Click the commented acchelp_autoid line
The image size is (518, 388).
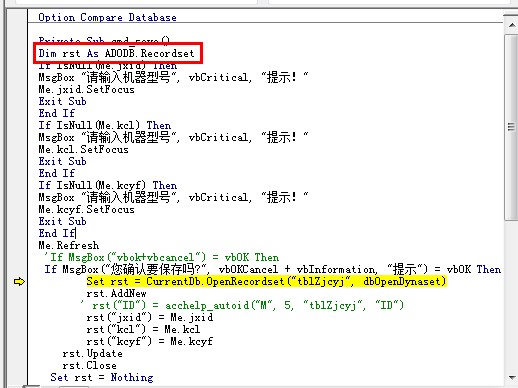pyautogui.click(x=242, y=305)
